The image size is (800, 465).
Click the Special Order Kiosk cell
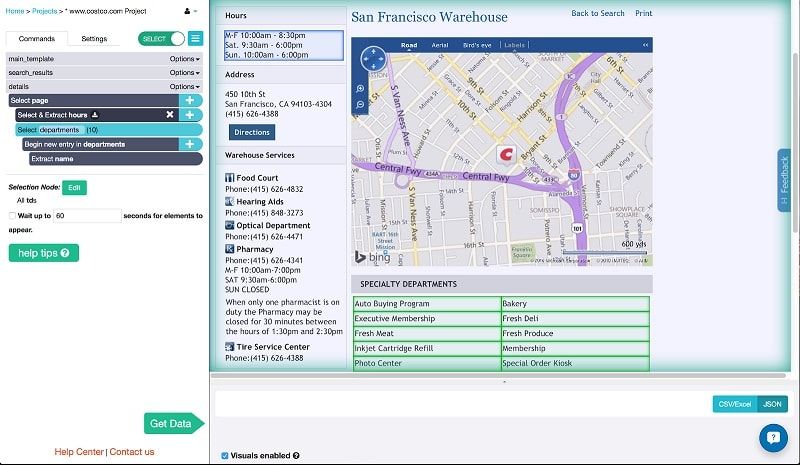pos(576,363)
